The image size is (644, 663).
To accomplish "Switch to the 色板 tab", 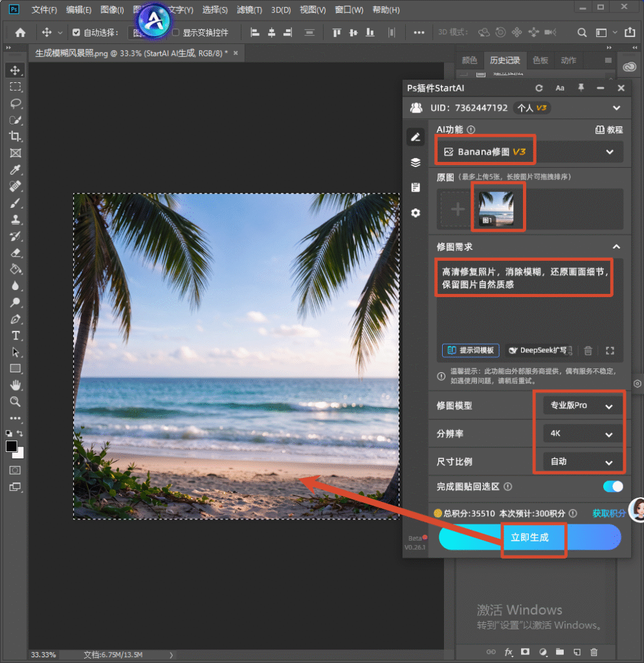I will click(x=540, y=60).
